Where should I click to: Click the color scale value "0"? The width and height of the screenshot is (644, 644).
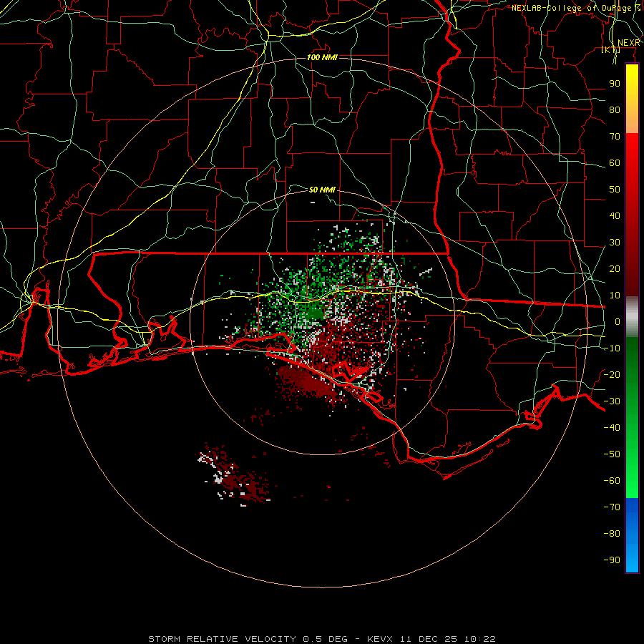(x=618, y=322)
